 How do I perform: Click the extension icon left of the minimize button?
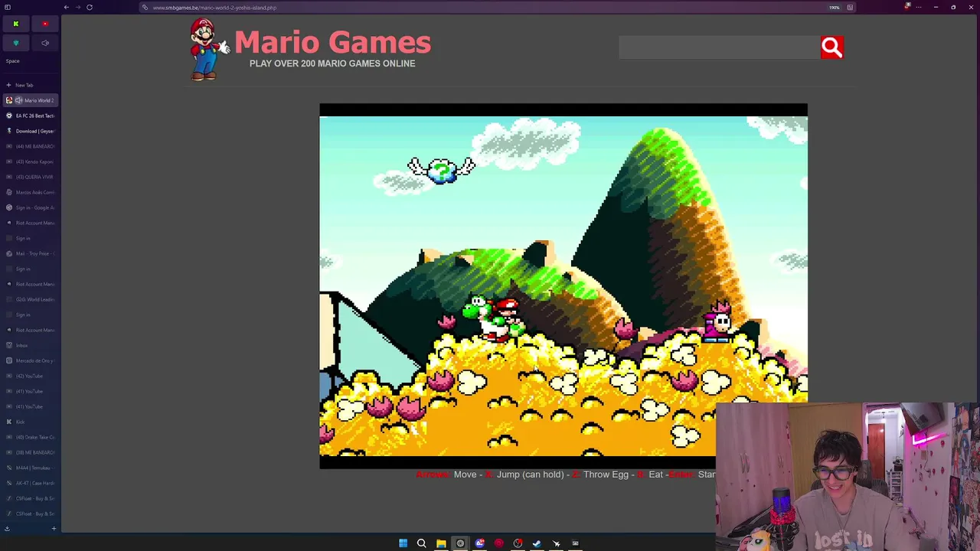pyautogui.click(x=908, y=7)
